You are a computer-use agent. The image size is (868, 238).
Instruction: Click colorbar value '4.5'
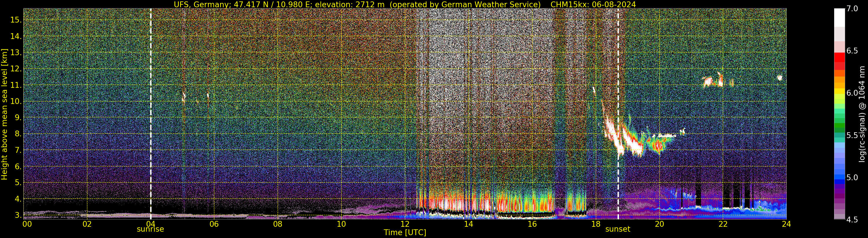(x=852, y=220)
